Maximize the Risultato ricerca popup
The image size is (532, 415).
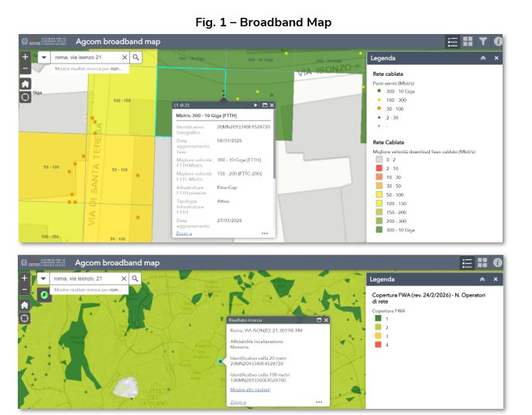[x=318, y=320]
